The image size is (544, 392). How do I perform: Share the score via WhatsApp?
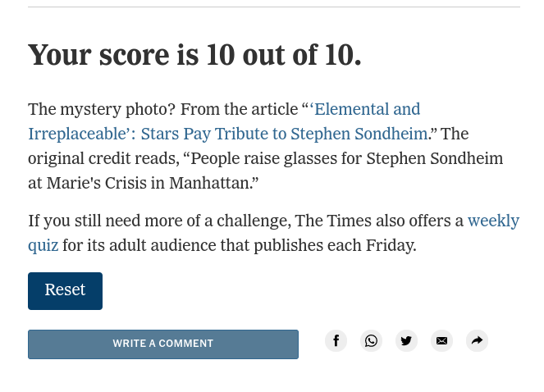click(372, 341)
